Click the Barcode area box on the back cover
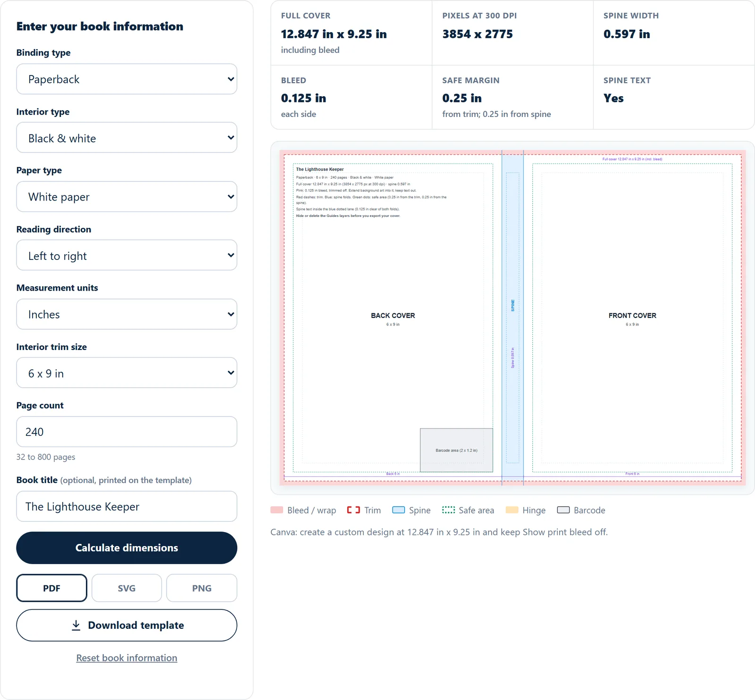This screenshot has height=700, width=755. point(456,450)
